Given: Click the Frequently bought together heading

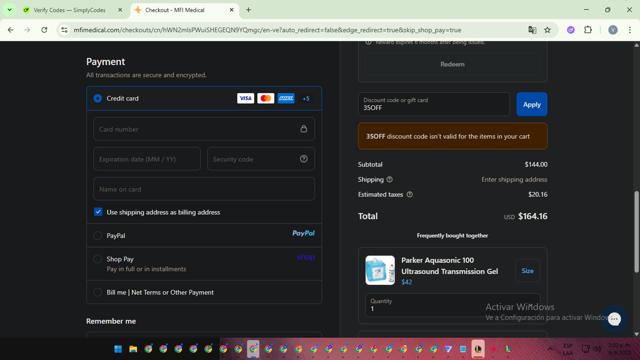Looking at the screenshot, I should click(x=452, y=236).
